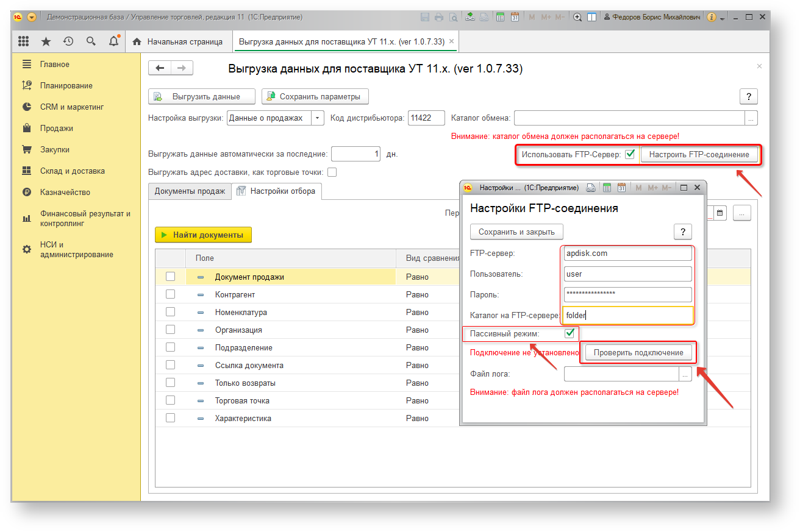Image resolution: width=800 pixels, height=532 pixels.
Task: Check the box for 'Документ продажи' row
Action: coord(170,277)
